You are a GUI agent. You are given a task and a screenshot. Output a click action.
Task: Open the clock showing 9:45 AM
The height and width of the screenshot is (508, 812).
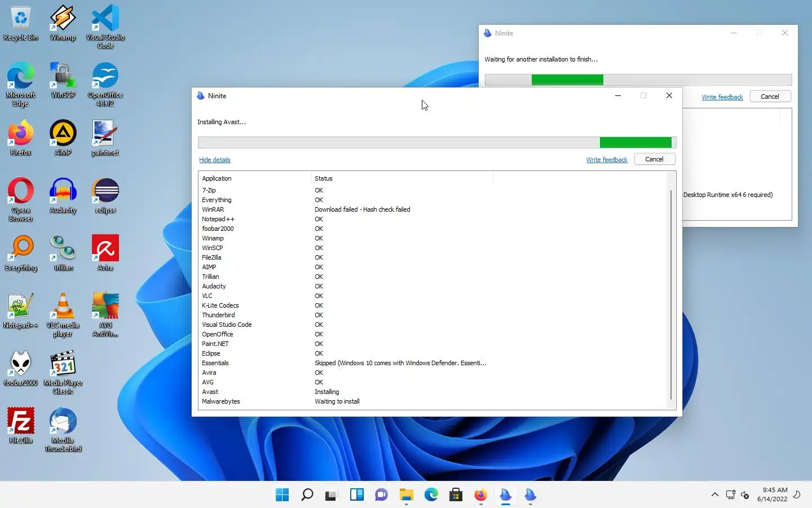click(x=772, y=494)
